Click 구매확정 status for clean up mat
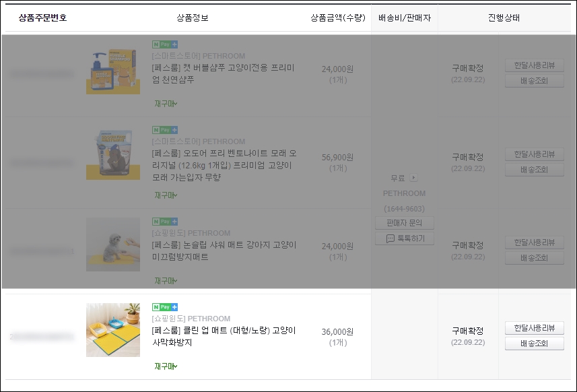Image resolution: width=577 pixels, height=392 pixels. (468, 331)
